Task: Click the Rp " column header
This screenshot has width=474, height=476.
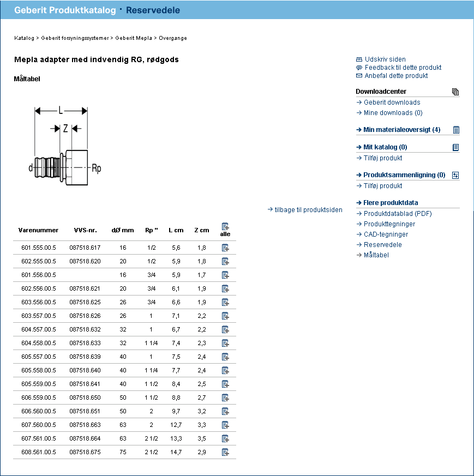Action: [x=151, y=230]
